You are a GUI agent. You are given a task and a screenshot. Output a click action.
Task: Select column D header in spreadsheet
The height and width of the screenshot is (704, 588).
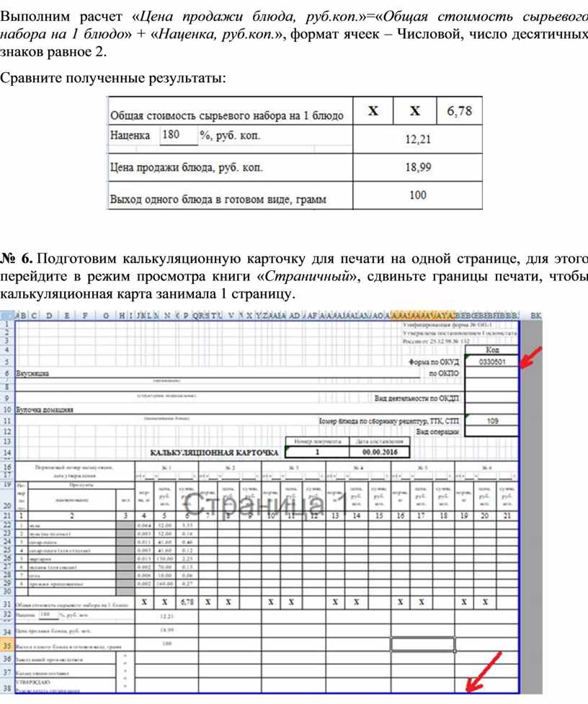click(x=49, y=316)
